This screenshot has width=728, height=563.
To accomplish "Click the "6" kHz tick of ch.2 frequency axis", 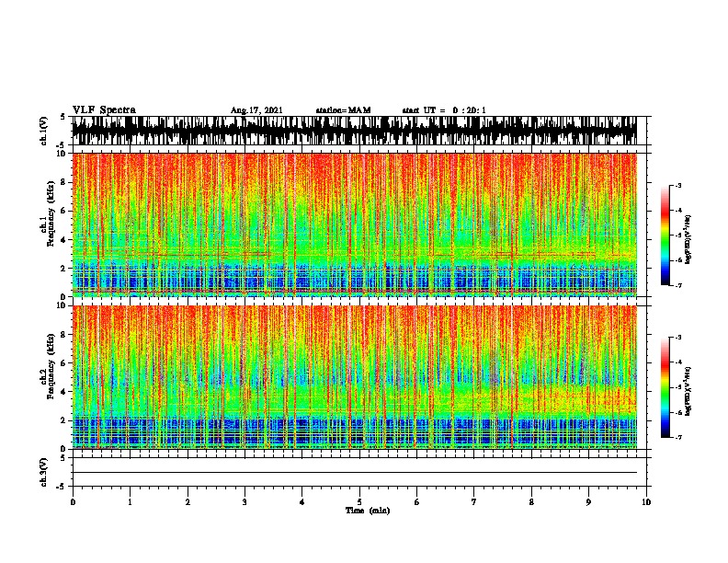I will tap(63, 363).
